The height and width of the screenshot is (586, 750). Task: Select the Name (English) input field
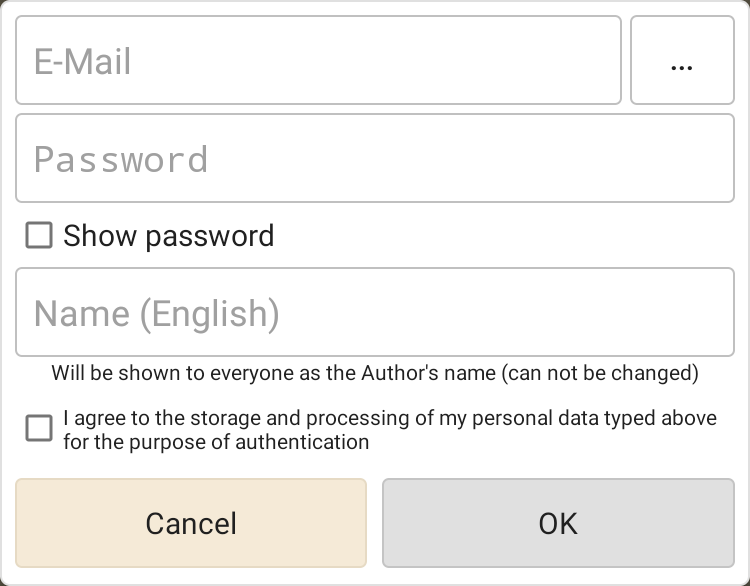coord(375,313)
